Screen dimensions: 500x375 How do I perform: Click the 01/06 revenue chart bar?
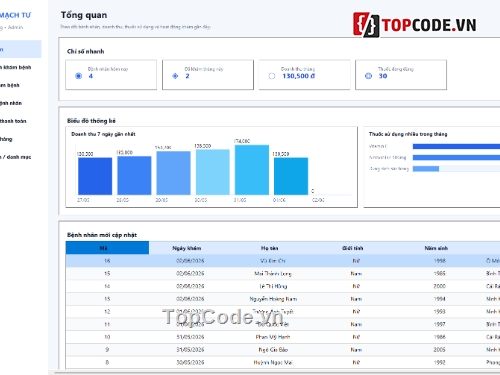[x=291, y=176]
